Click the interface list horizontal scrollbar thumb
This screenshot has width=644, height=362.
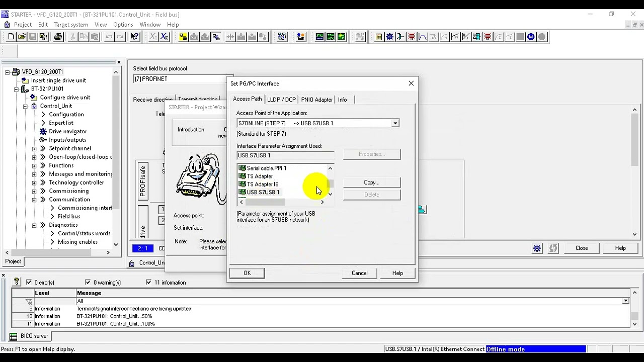[265, 202]
